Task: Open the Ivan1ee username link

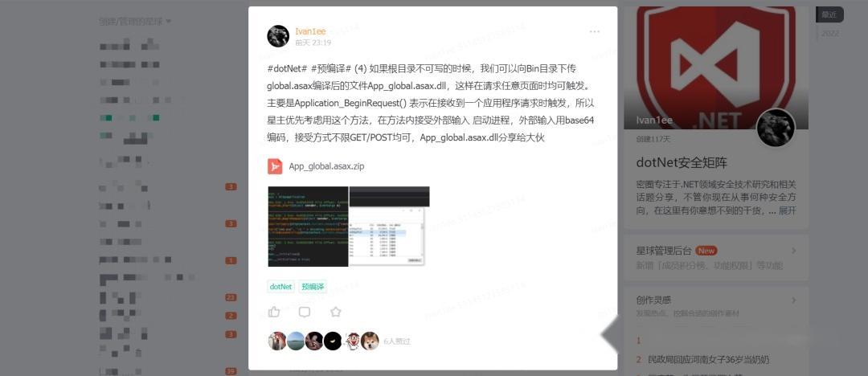Action: (x=310, y=31)
